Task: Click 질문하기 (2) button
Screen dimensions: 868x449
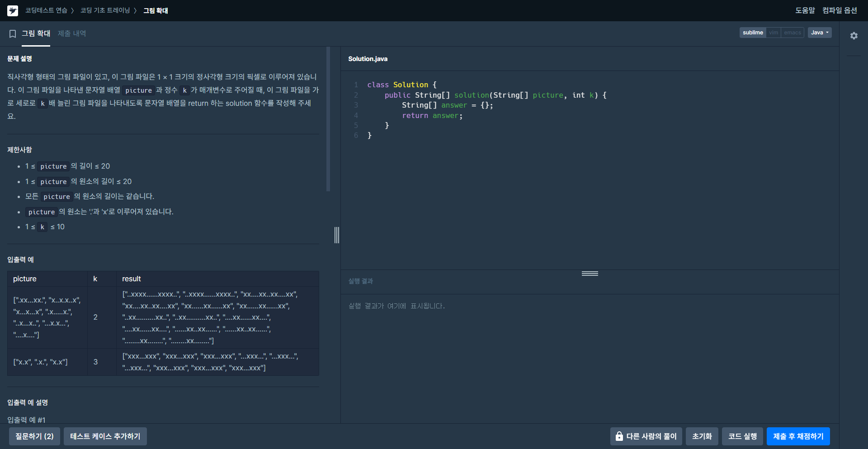Action: tap(34, 436)
